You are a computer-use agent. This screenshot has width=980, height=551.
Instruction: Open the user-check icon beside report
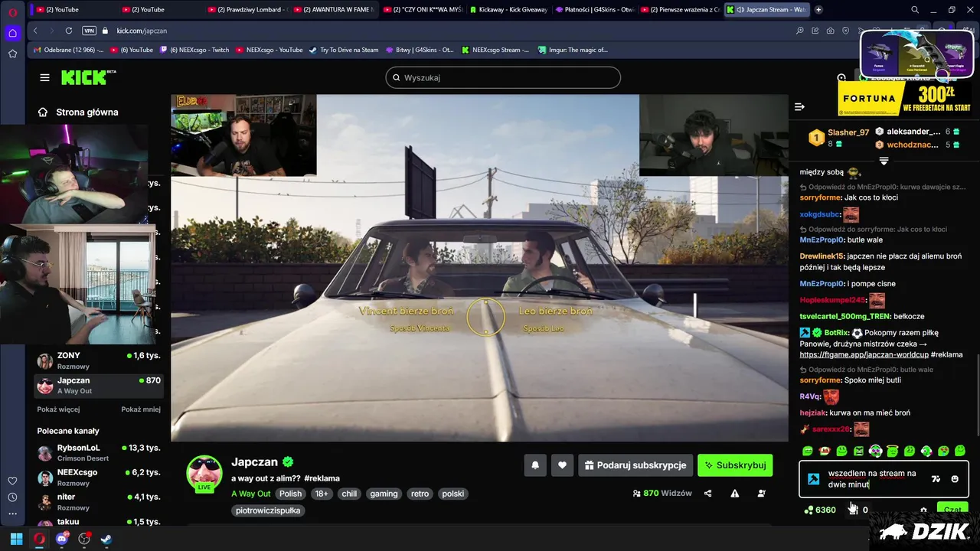tap(761, 494)
